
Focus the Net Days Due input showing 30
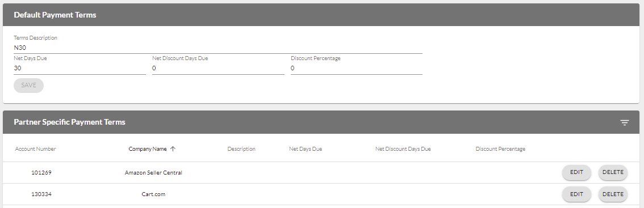(x=80, y=69)
